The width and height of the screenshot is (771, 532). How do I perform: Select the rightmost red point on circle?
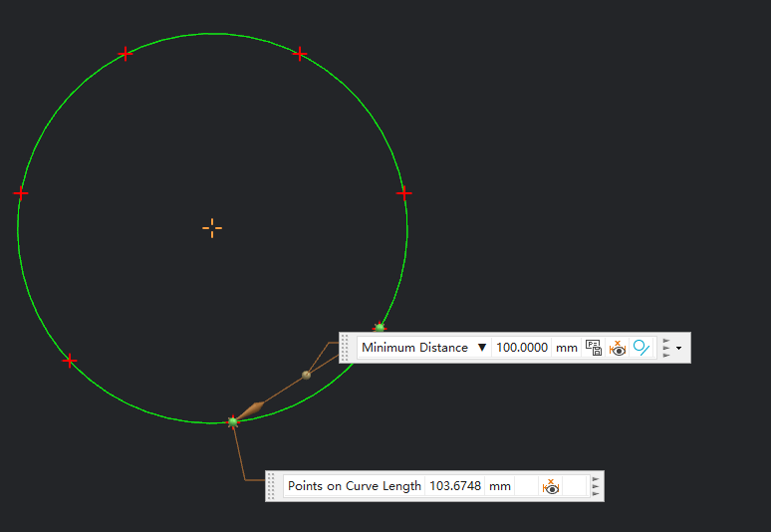pyautogui.click(x=404, y=193)
